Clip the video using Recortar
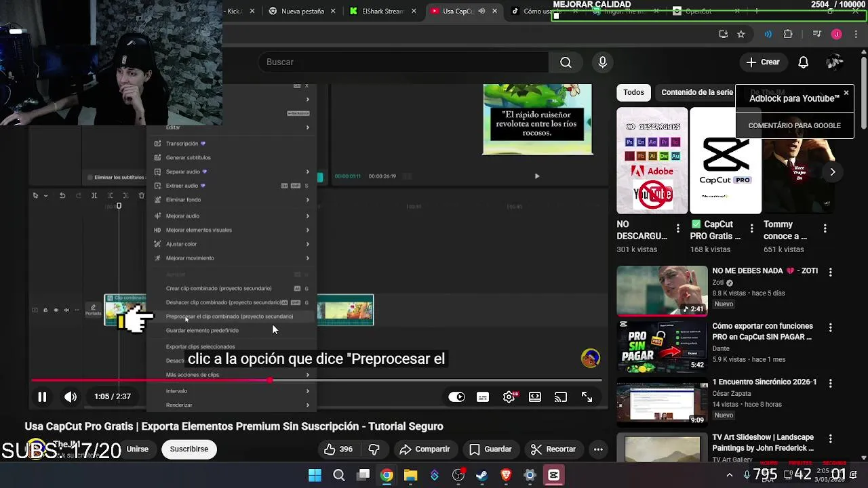The width and height of the screenshot is (868, 488). point(553,449)
